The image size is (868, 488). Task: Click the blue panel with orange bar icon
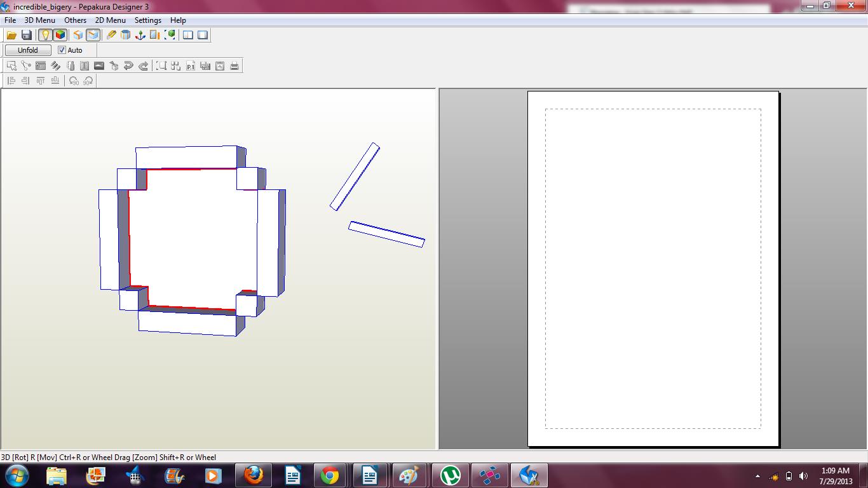[154, 35]
